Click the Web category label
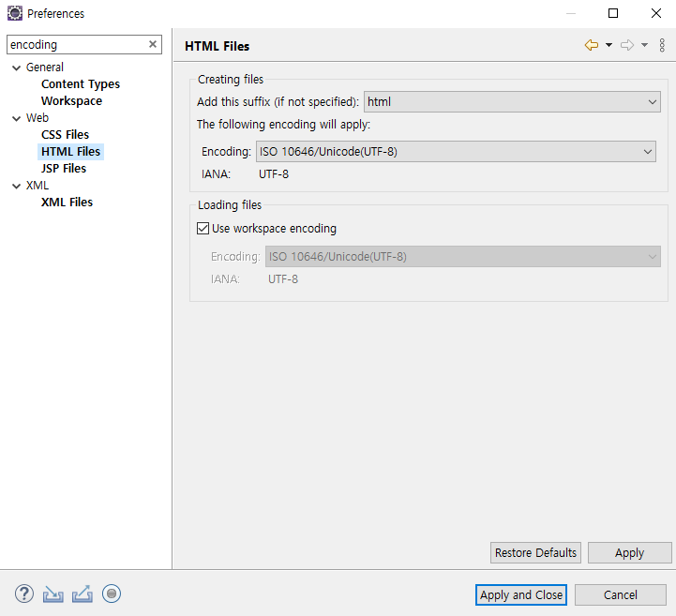 pos(38,118)
